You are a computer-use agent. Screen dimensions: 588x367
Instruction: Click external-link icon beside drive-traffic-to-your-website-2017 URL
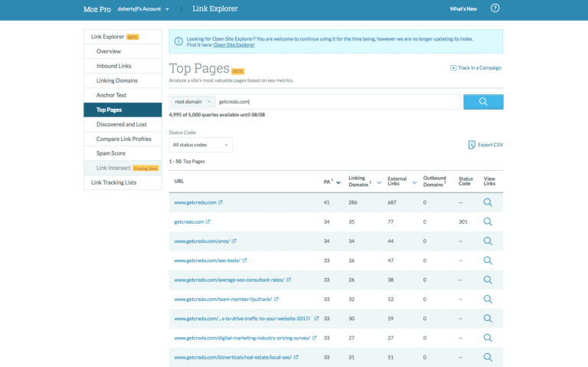pos(316,318)
